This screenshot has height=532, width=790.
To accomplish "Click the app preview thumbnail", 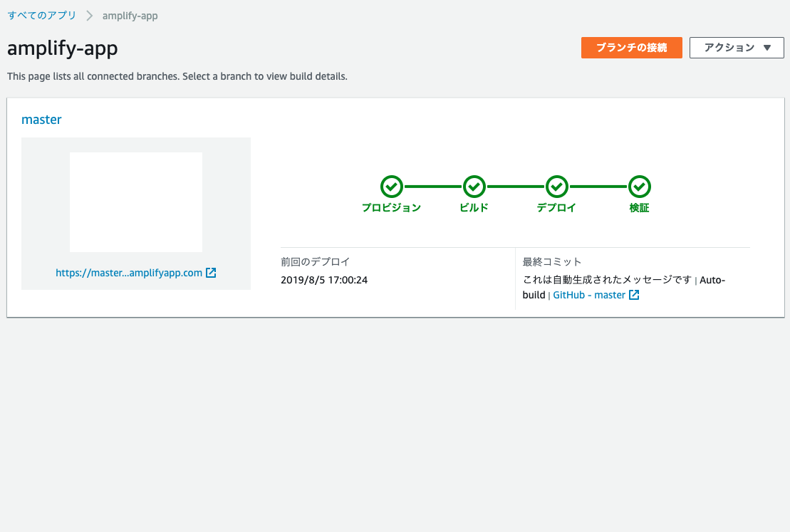I will (x=136, y=202).
